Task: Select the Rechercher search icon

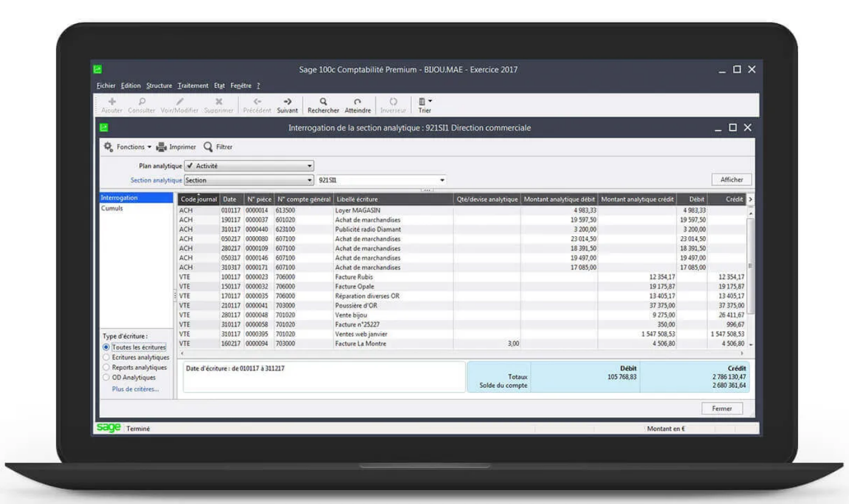Action: 322,103
